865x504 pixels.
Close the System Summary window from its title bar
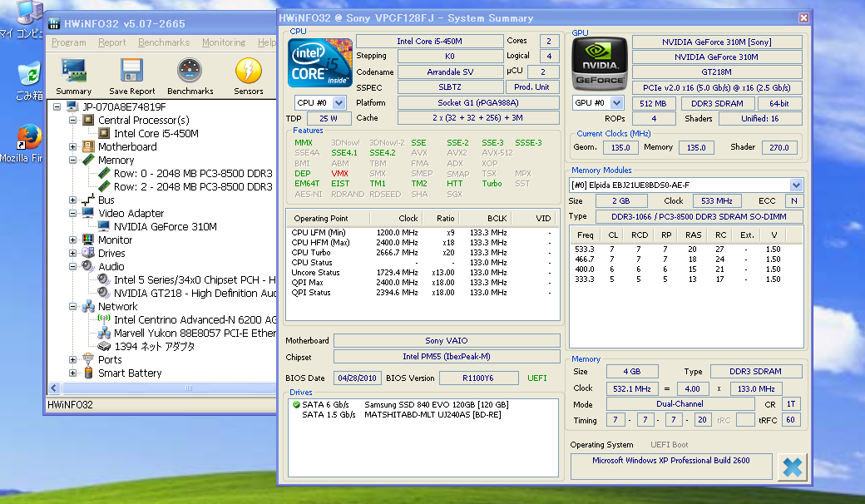(803, 18)
